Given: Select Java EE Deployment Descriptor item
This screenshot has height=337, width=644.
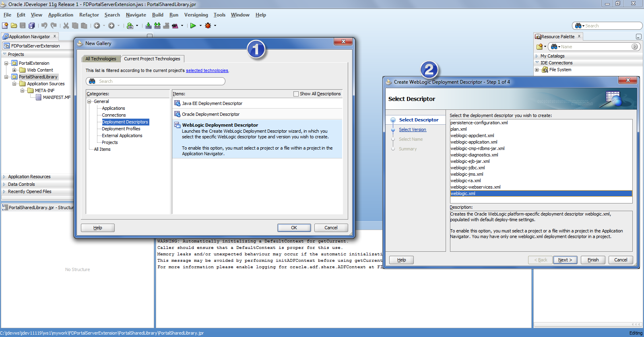Looking at the screenshot, I should (x=257, y=103).
